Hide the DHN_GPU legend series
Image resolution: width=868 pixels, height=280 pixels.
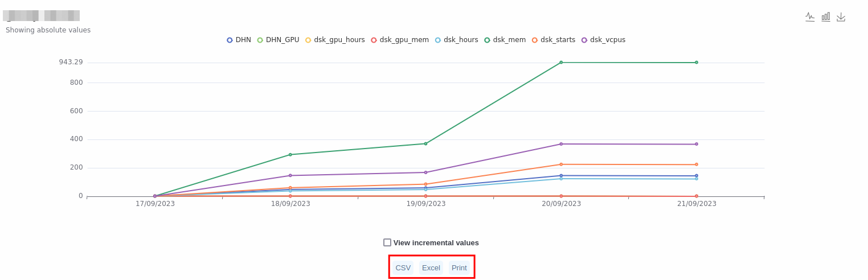278,40
